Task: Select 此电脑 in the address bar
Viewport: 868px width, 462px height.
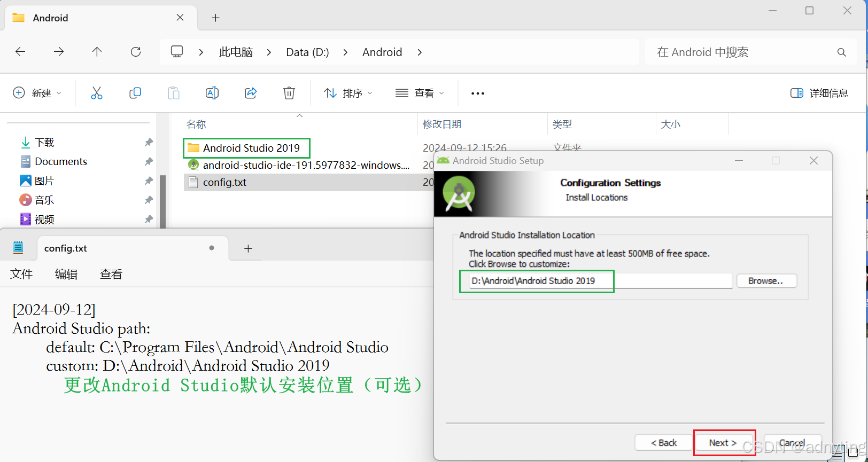Action: click(236, 52)
